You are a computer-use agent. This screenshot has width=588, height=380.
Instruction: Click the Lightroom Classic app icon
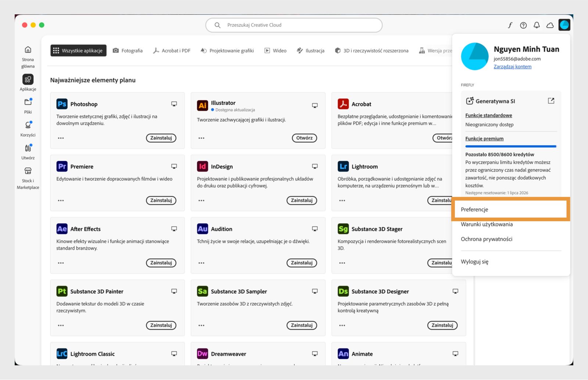pyautogui.click(x=62, y=354)
